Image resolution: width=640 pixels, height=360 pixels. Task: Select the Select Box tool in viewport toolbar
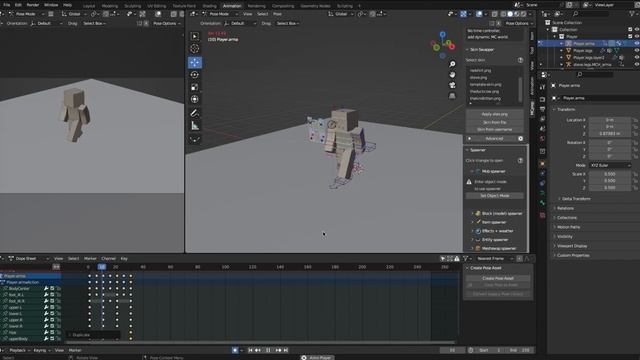[x=195, y=36]
